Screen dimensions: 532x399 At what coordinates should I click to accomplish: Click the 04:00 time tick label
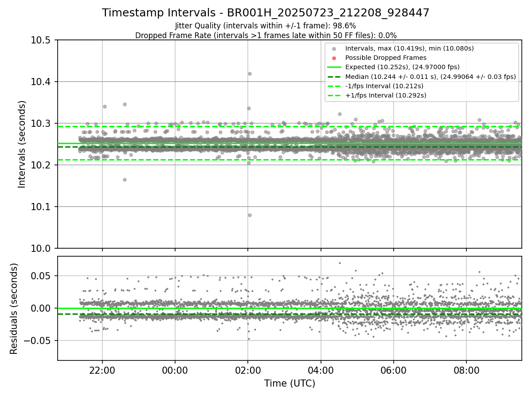(321, 370)
